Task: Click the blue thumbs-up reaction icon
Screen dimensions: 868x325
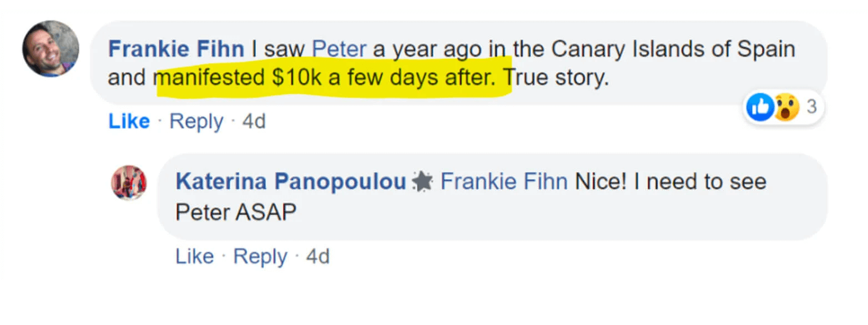Action: 760,107
